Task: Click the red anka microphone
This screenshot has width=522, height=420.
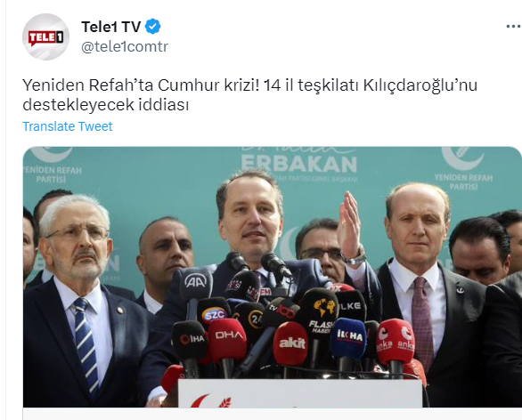Action: click(x=396, y=342)
